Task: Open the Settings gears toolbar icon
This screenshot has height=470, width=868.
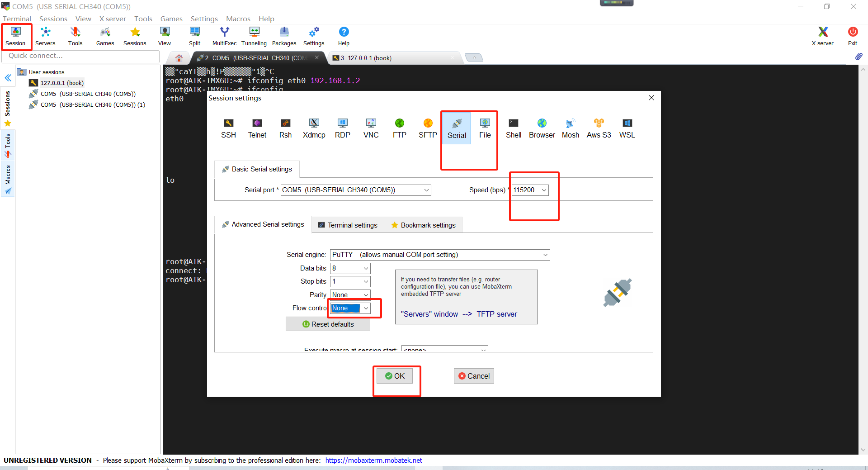Action: click(x=314, y=36)
